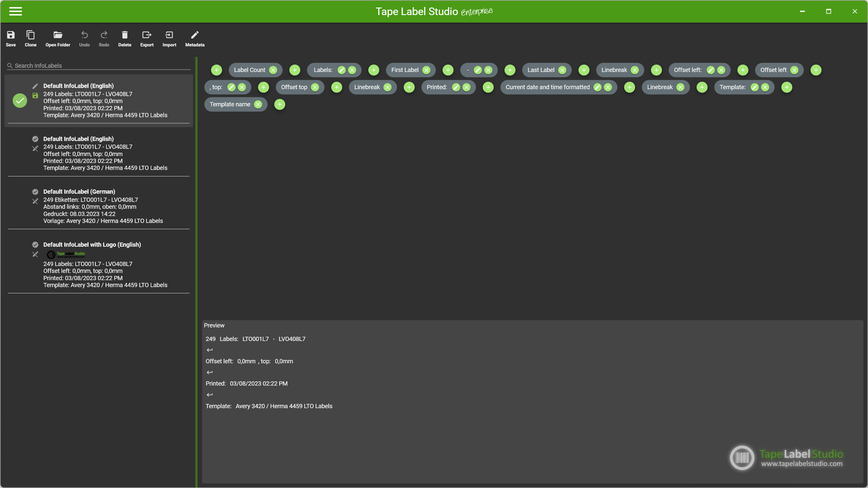The width and height of the screenshot is (868, 488).
Task: Remove the Linebreak chip after Offset top
Action: tap(388, 87)
